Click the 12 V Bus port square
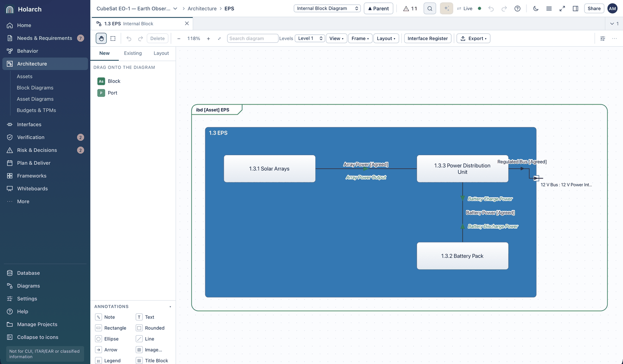623x364 pixels. 536,178
